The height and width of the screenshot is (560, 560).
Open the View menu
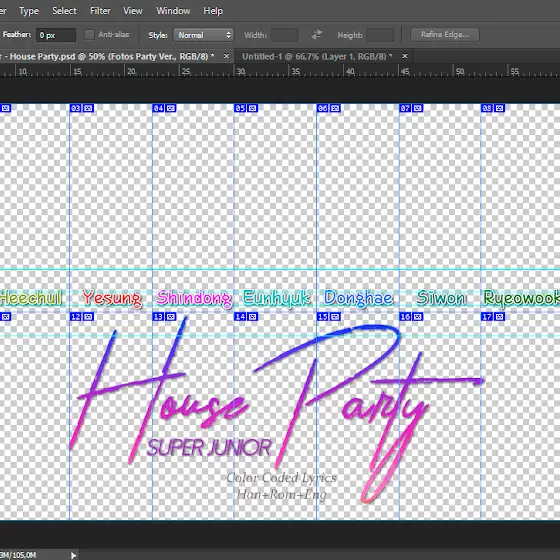coord(132,11)
